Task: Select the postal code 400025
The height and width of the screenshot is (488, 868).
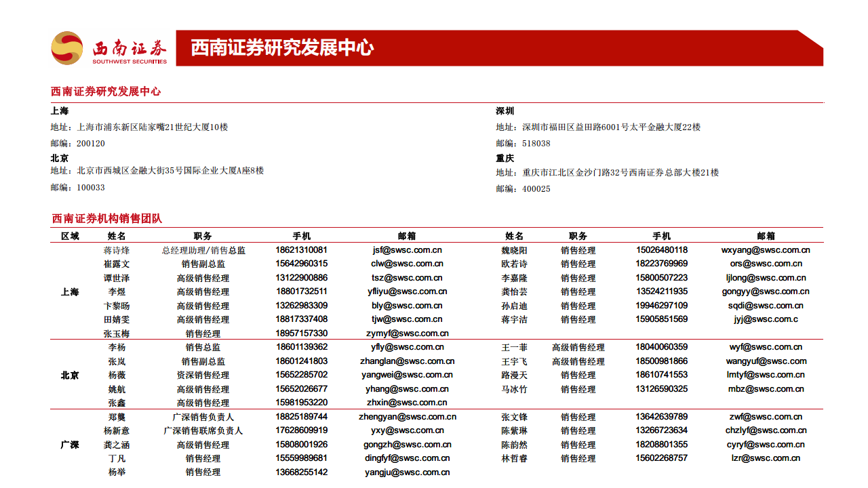Action: tap(536, 189)
